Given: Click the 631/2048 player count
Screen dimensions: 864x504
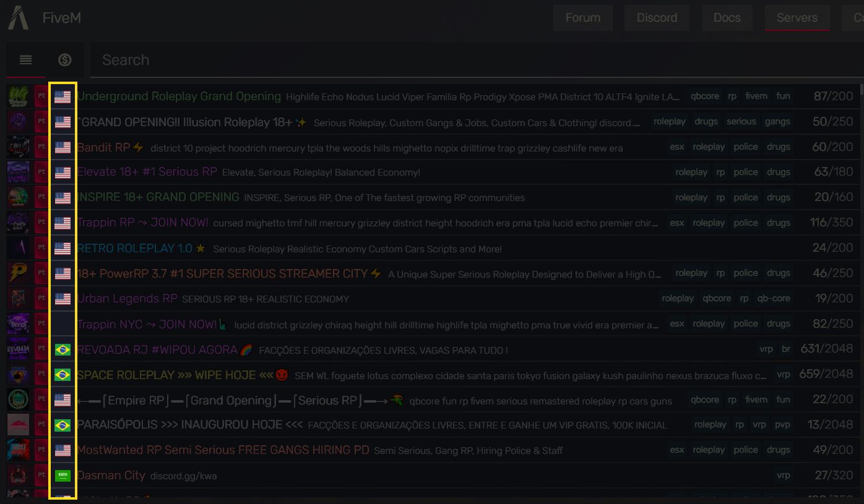Looking at the screenshot, I should 827,349.
